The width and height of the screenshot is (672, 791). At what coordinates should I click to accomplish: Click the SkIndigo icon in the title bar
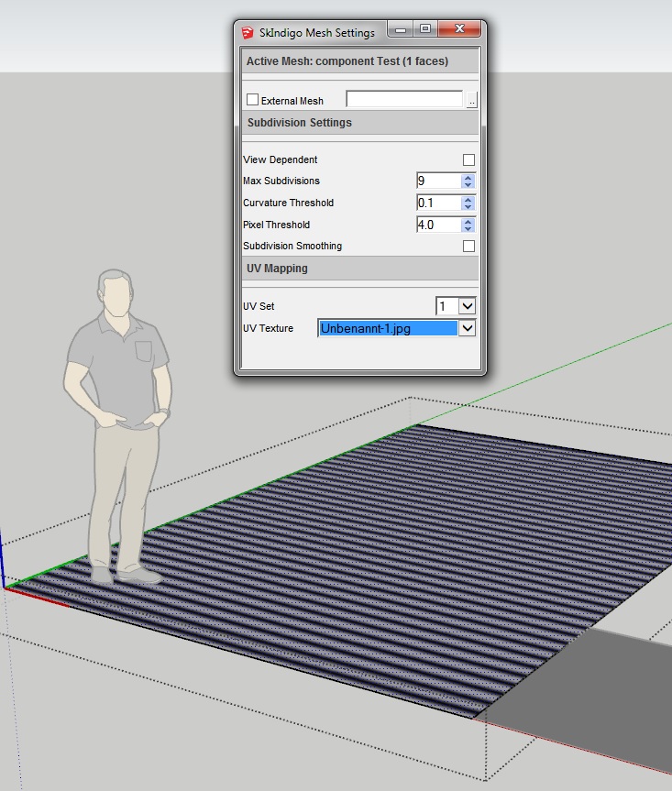point(247,32)
